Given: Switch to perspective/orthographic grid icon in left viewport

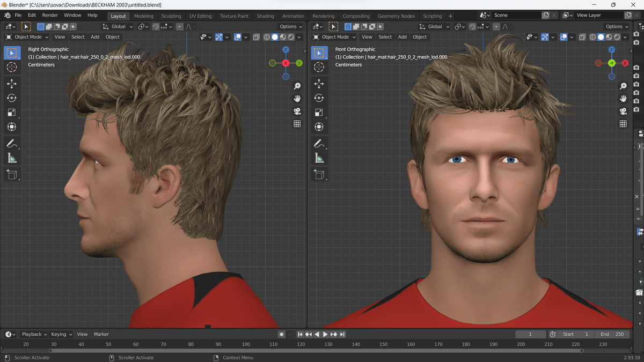Looking at the screenshot, I should pos(297,124).
